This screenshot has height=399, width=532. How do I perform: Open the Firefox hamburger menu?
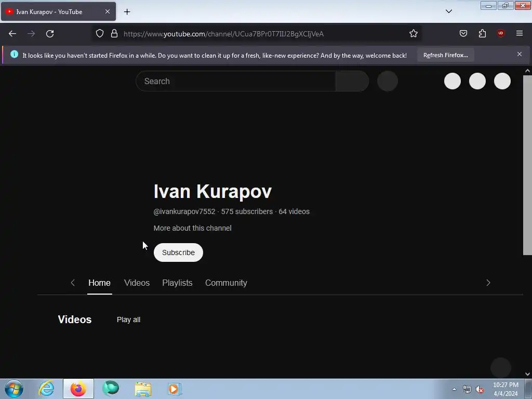pyautogui.click(x=520, y=33)
